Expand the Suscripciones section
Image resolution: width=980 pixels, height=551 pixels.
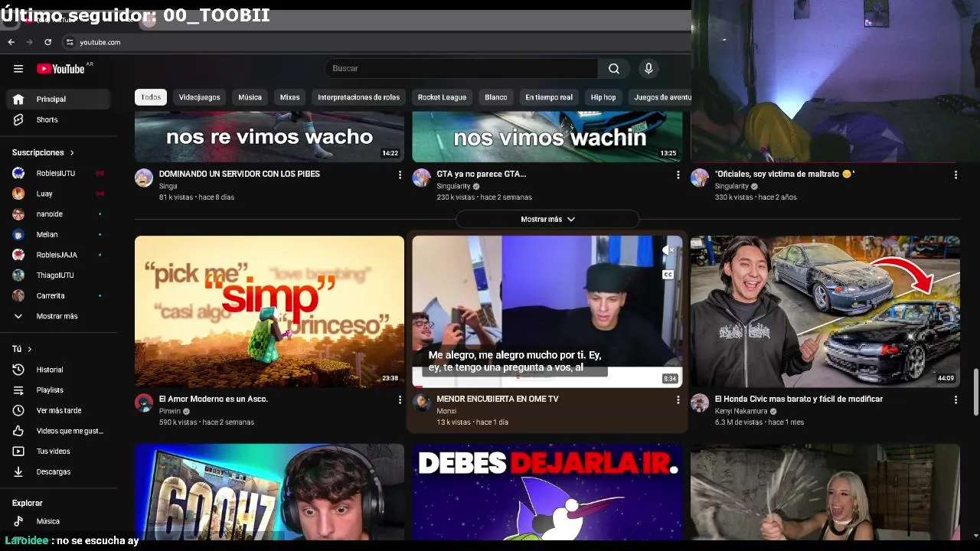[x=44, y=152]
